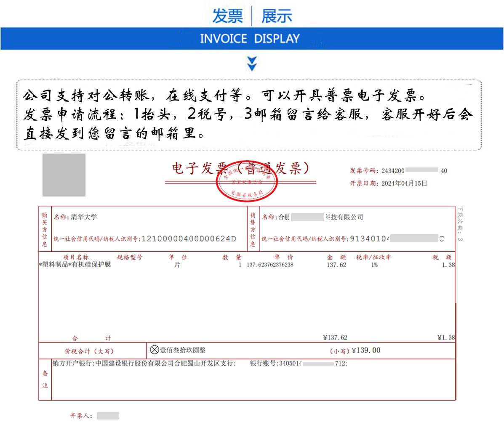This screenshot has height=422, width=504.
Task: Click item '*塑料制品*有机硅保护膜'
Action: point(75,264)
